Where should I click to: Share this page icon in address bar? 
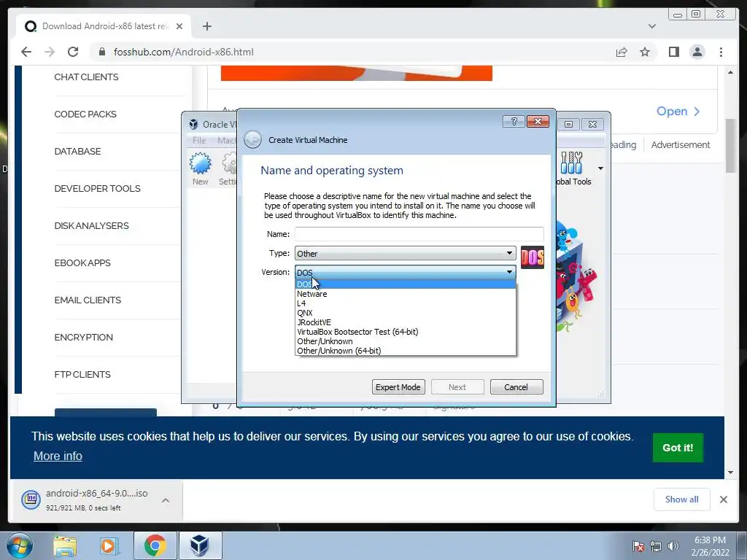click(x=622, y=52)
